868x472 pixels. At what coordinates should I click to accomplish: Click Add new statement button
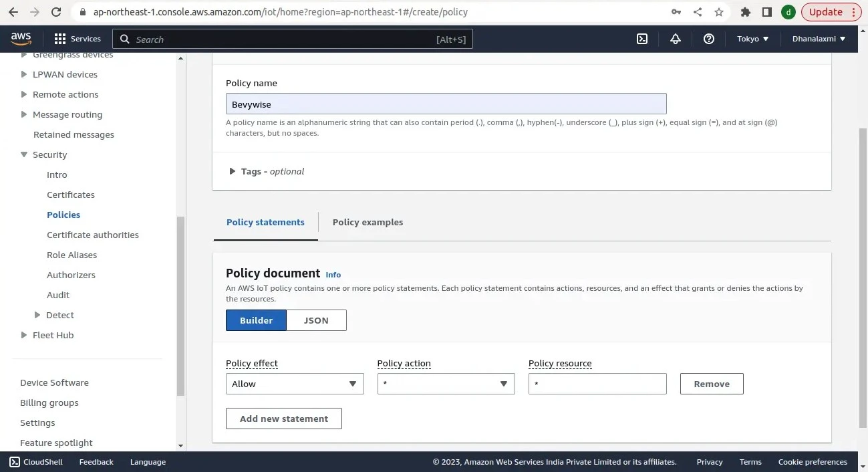point(284,419)
